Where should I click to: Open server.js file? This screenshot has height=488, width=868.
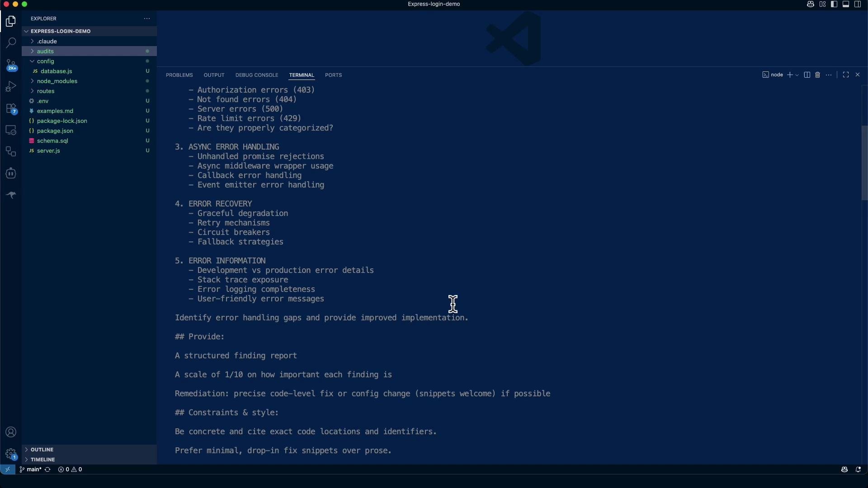pyautogui.click(x=89, y=150)
